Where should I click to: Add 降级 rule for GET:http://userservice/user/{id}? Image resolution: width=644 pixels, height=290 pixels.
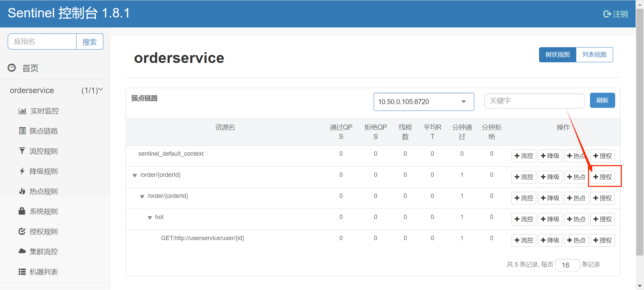pyautogui.click(x=550, y=240)
